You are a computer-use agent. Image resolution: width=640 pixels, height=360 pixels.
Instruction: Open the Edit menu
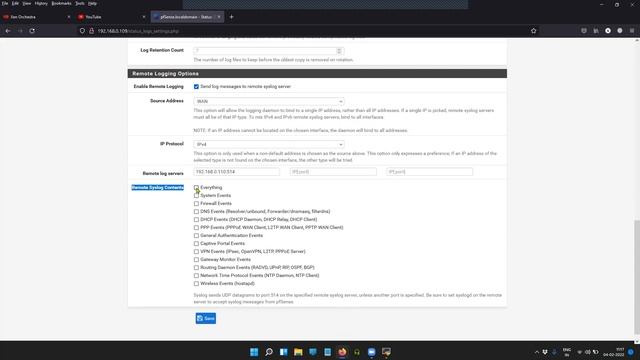[15, 3]
